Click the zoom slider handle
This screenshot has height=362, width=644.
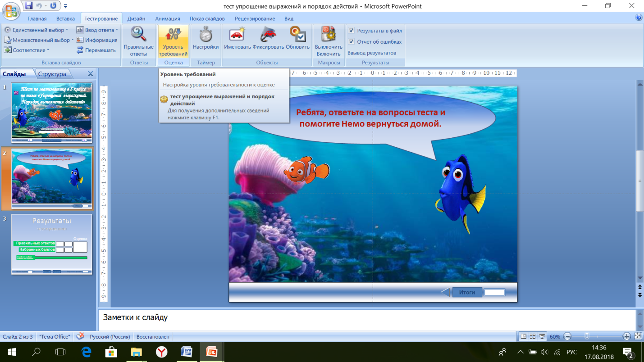click(587, 336)
